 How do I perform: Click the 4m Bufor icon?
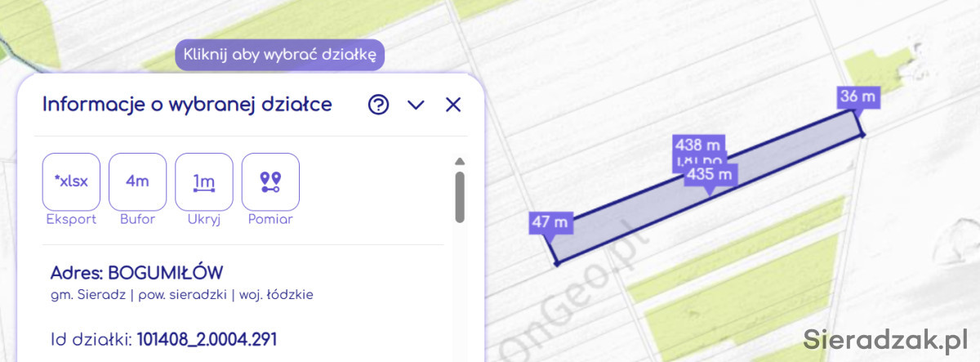[x=137, y=181]
